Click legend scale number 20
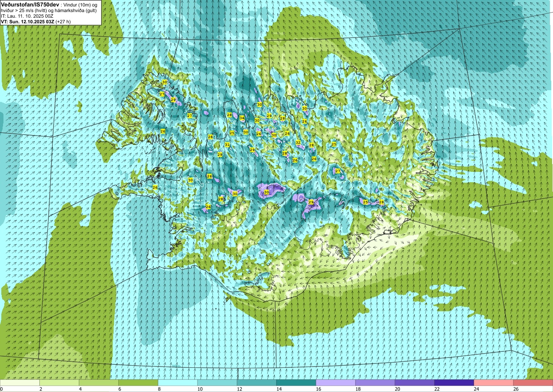Viewport: 553px width, 392px height. 397,389
